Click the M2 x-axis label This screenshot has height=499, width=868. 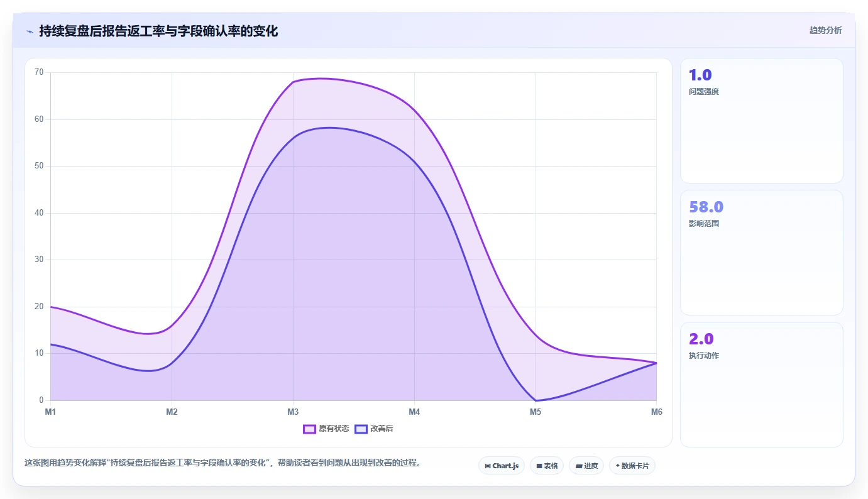pyautogui.click(x=172, y=412)
